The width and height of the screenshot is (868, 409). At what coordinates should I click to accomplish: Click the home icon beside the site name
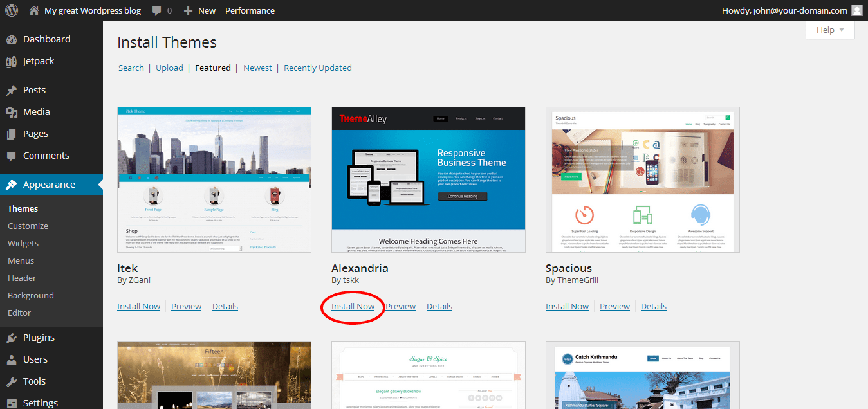click(34, 10)
